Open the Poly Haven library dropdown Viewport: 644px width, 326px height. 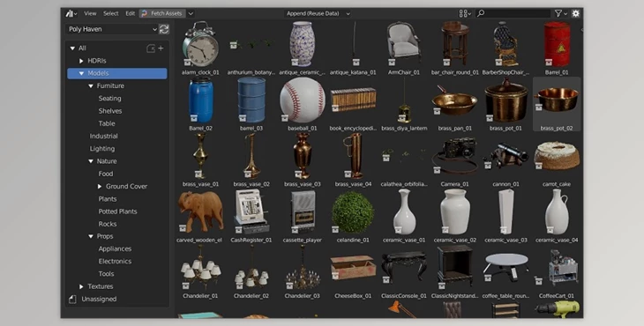click(x=112, y=29)
